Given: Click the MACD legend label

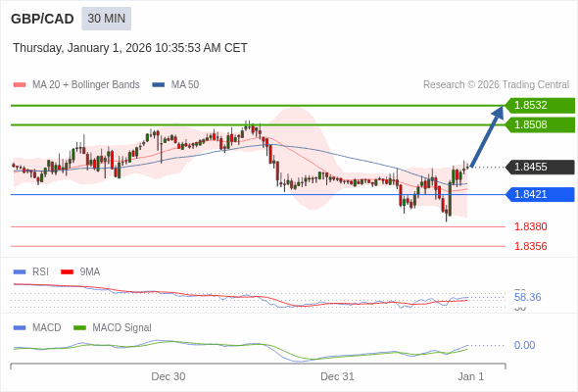Looking at the screenshot, I should (x=47, y=328).
